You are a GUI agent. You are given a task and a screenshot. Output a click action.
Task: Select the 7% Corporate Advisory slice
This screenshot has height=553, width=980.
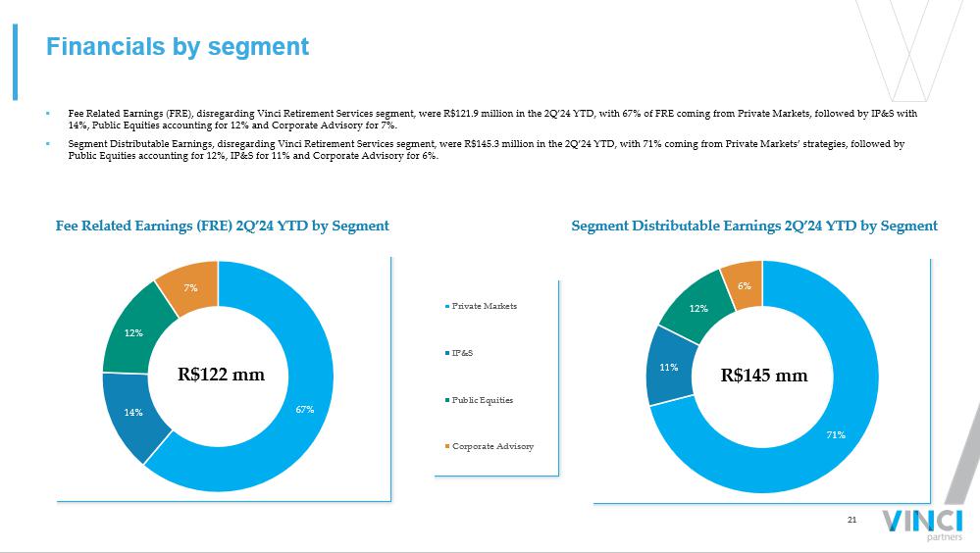tap(190, 288)
